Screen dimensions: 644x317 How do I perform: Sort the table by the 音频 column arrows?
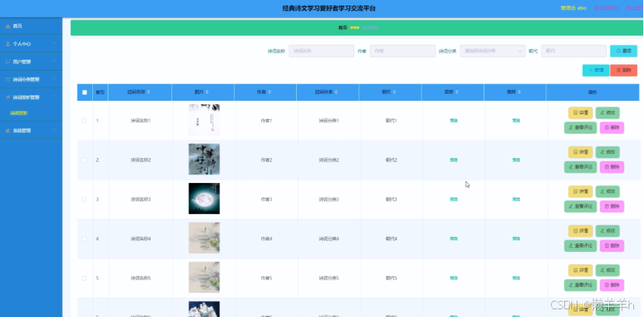click(x=456, y=92)
